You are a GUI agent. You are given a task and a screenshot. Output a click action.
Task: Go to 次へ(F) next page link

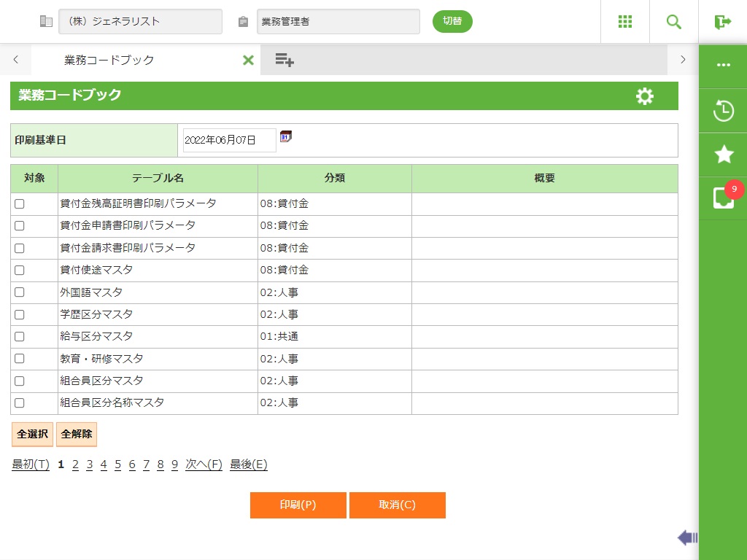click(204, 465)
